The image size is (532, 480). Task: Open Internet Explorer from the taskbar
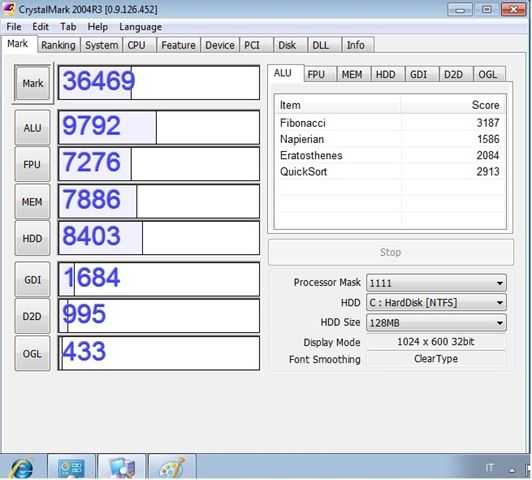[22, 468]
